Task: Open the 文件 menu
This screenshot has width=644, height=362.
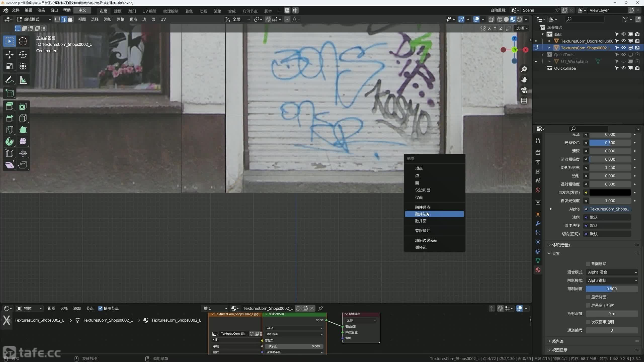Action: [16, 10]
